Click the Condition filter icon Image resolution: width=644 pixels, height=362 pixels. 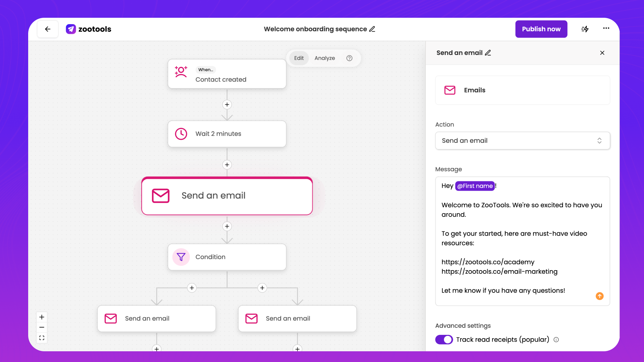pyautogui.click(x=181, y=257)
